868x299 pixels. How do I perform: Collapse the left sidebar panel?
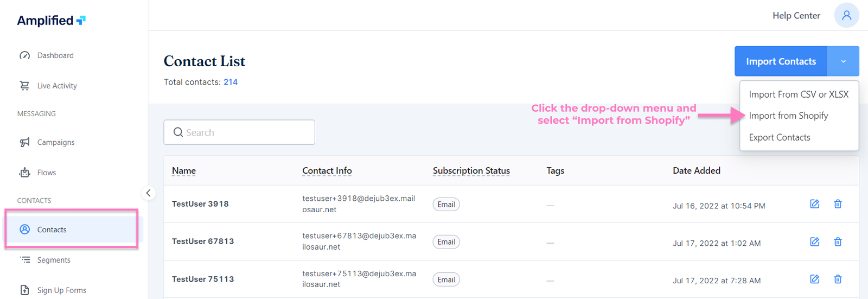click(x=148, y=193)
